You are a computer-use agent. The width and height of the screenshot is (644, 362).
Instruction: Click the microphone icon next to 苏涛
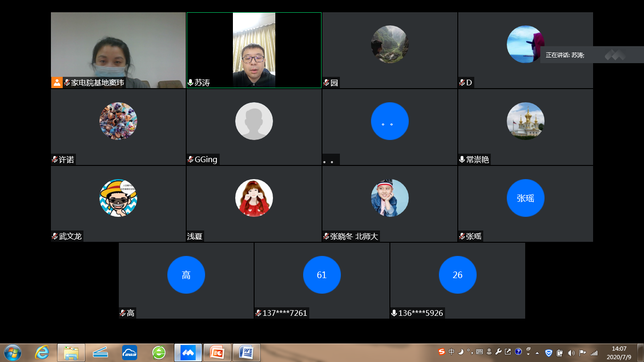pyautogui.click(x=190, y=82)
